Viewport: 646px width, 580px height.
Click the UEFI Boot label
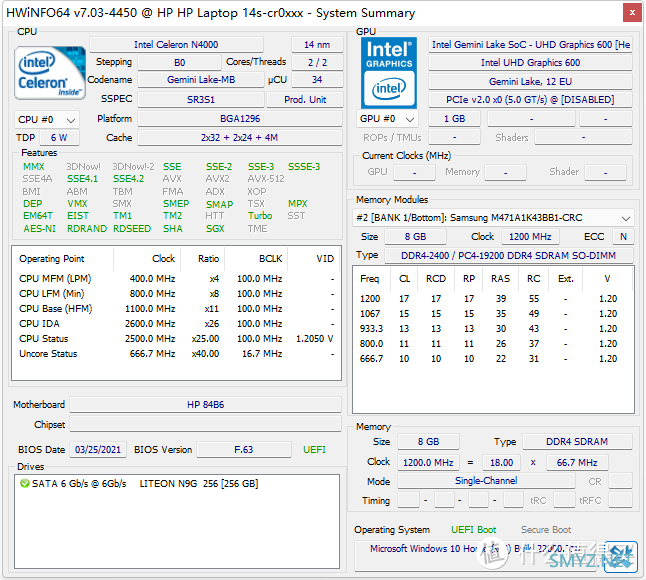point(473,530)
